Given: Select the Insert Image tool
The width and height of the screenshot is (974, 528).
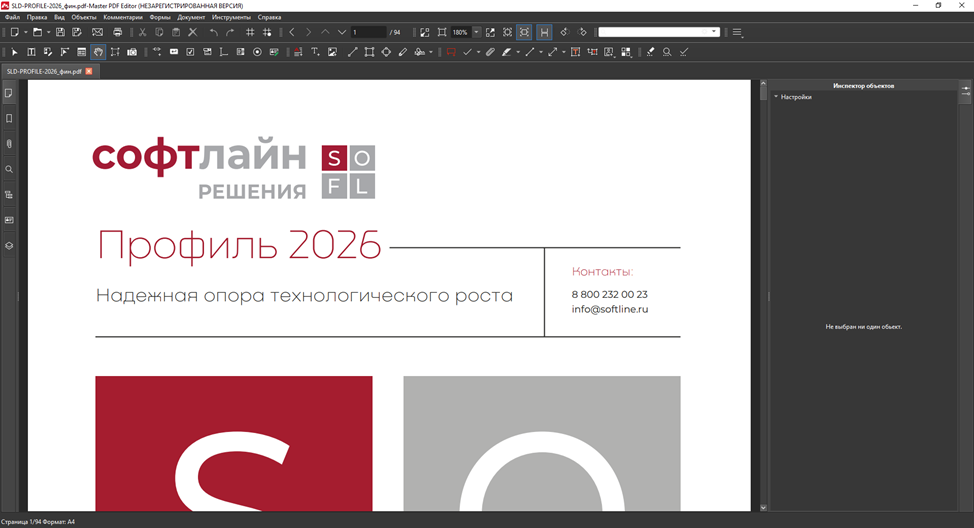Looking at the screenshot, I should (332, 52).
